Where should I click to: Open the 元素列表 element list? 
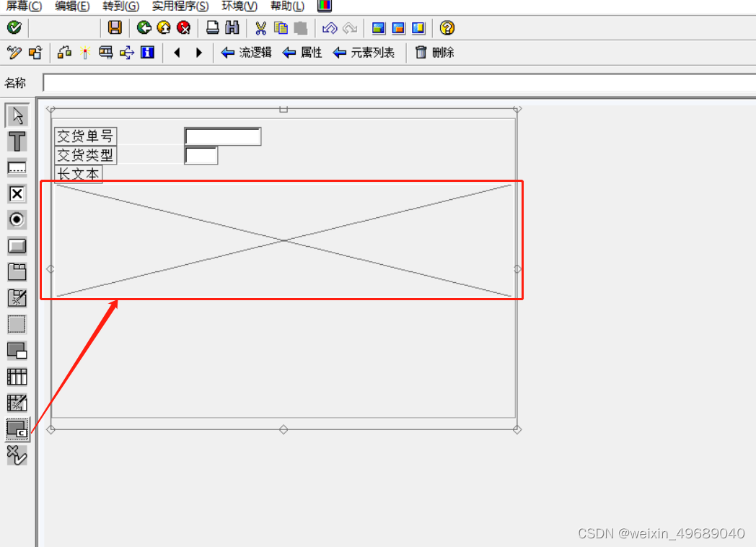click(x=364, y=52)
